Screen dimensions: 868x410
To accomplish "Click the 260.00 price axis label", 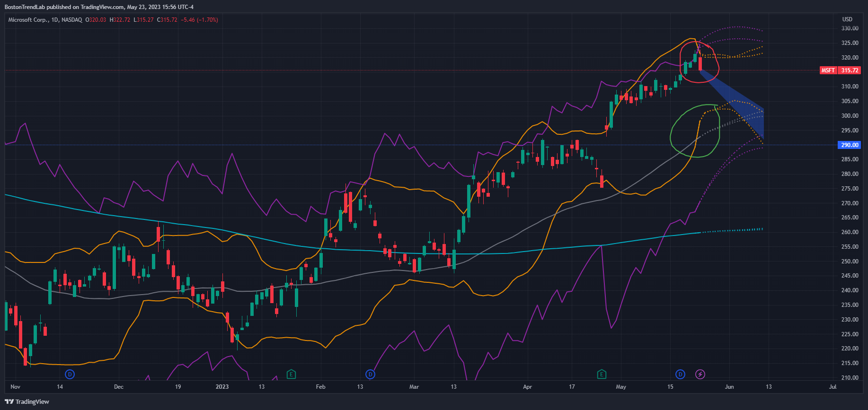I will point(850,232).
